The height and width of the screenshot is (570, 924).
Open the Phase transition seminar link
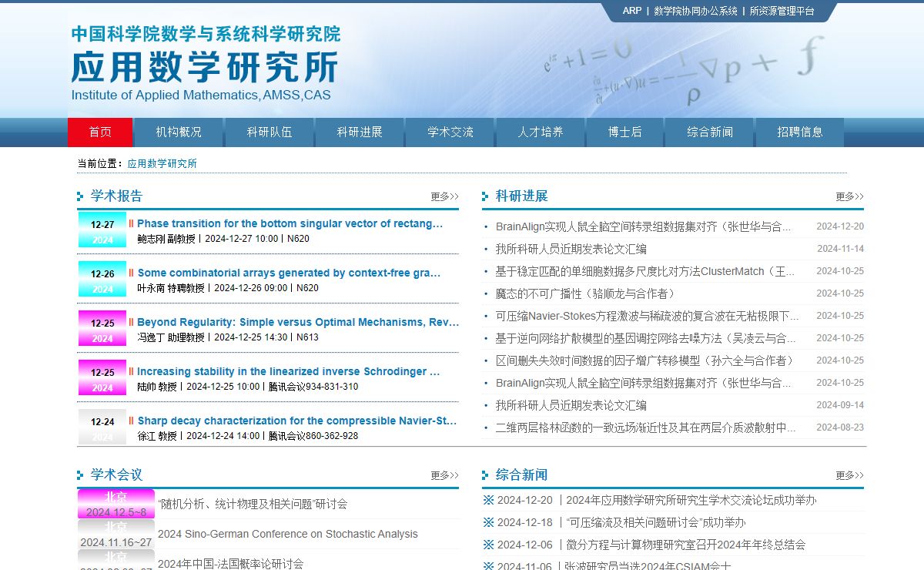coord(290,223)
